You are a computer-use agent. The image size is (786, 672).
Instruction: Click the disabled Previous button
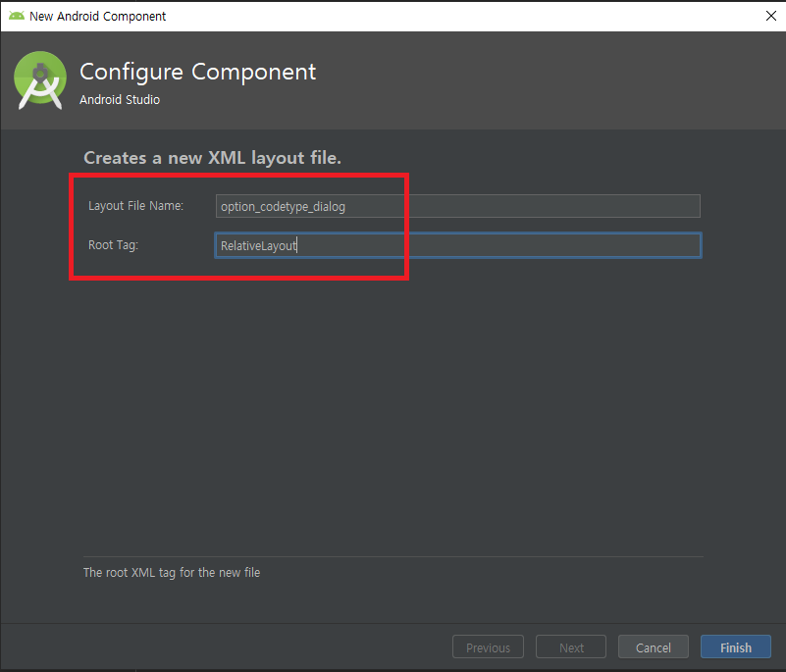488,646
